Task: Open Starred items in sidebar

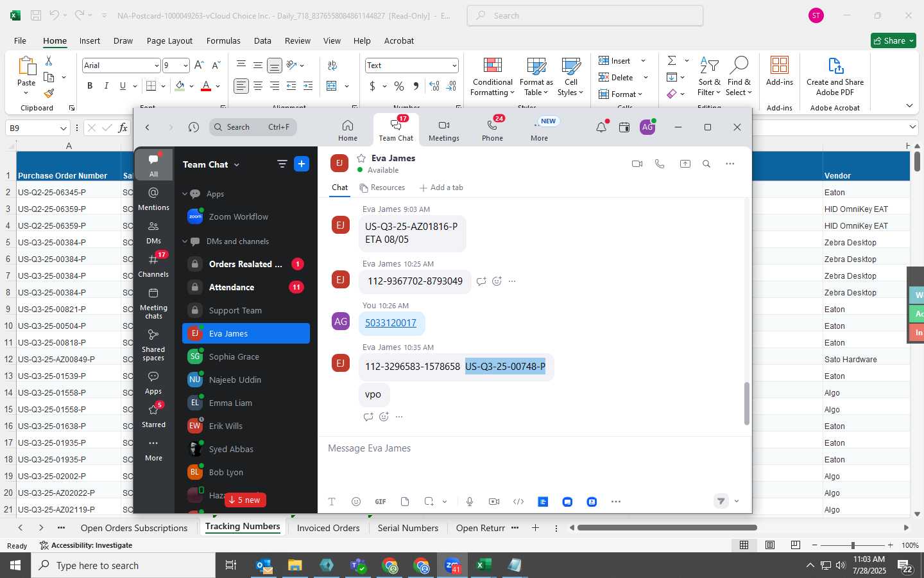Action: click(153, 416)
